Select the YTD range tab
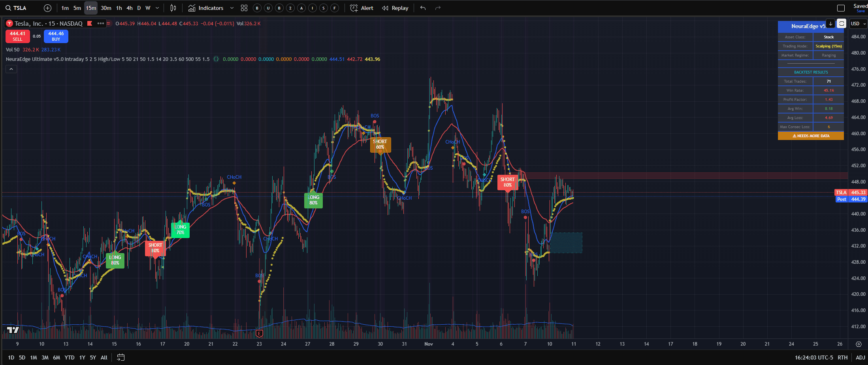The image size is (868, 365). pyautogui.click(x=69, y=357)
